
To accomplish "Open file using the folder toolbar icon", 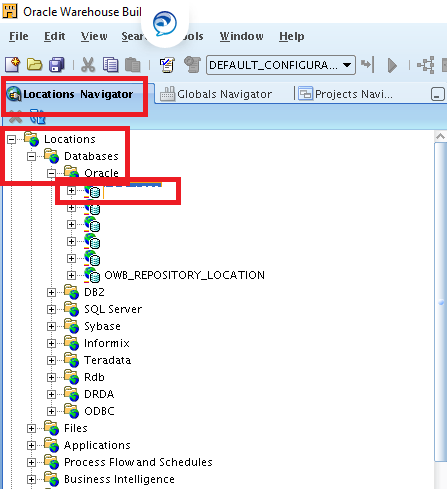I will point(34,65).
